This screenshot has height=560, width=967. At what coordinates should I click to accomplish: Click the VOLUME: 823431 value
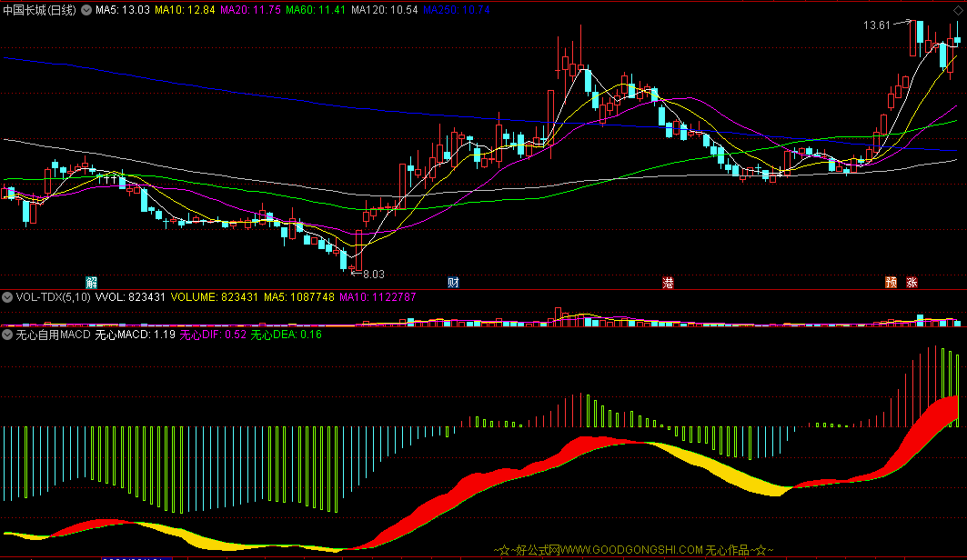click(x=214, y=297)
